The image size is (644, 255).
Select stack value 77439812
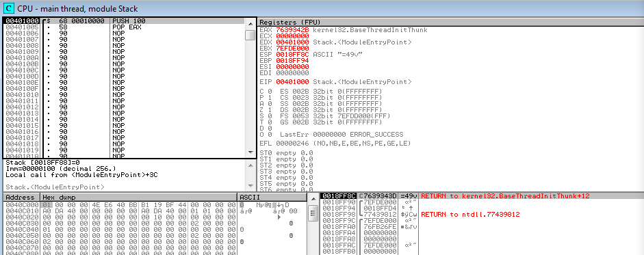coord(380,214)
